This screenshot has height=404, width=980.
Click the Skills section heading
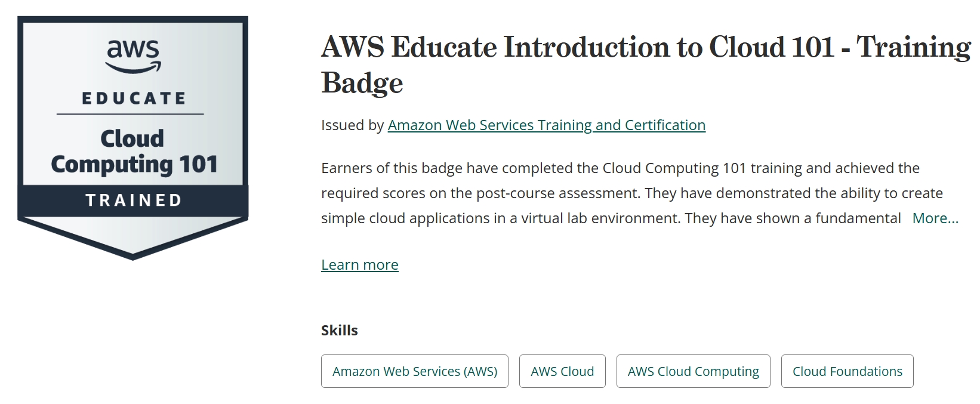coord(339,331)
